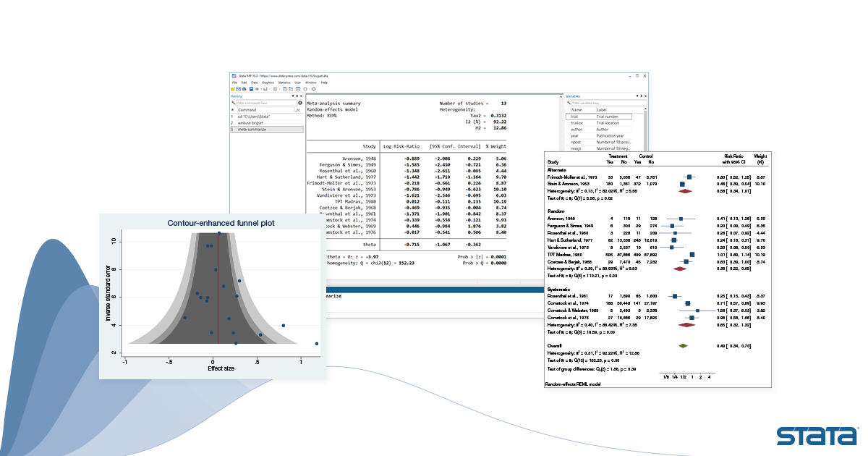Screen dimensions: 868x456
Task: Open the Edit menu
Action: pyautogui.click(x=244, y=83)
